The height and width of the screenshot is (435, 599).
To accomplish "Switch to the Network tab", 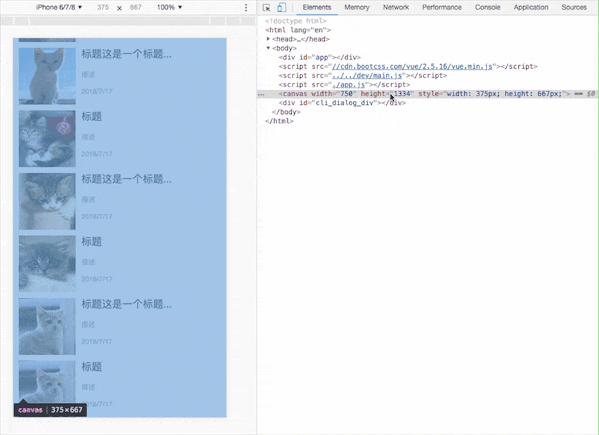I will coord(396,7).
